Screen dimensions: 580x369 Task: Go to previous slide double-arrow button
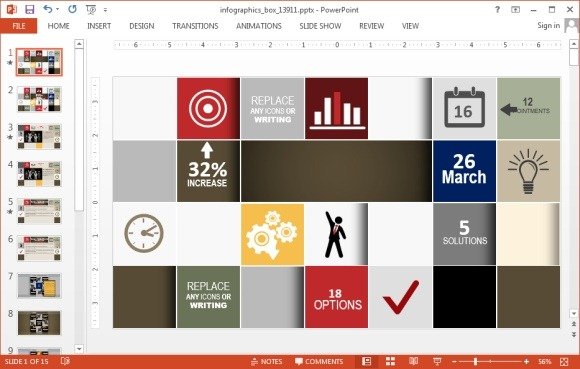(x=574, y=324)
